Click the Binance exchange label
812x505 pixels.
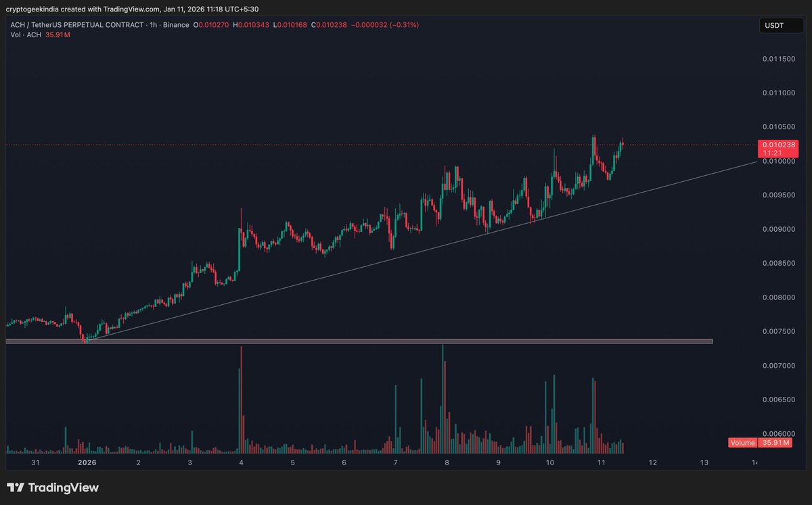(x=176, y=25)
